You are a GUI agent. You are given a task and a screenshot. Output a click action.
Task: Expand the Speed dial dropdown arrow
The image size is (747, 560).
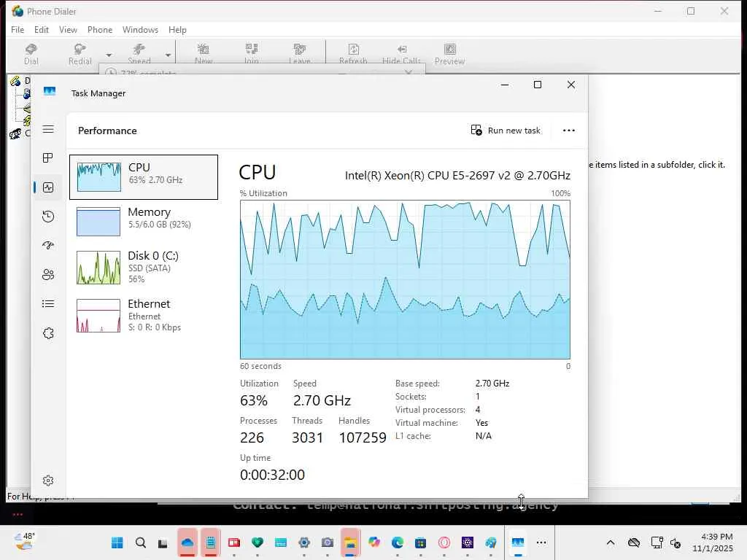tap(169, 55)
